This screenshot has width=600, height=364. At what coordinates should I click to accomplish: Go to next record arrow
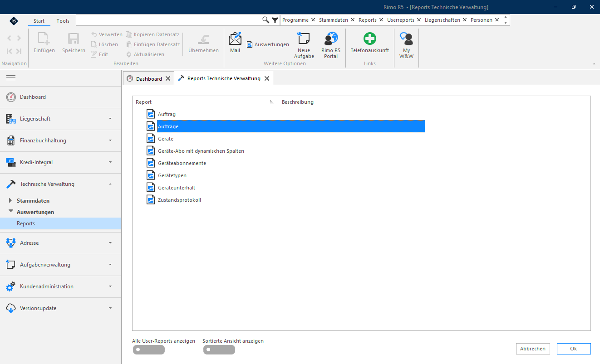(x=19, y=38)
